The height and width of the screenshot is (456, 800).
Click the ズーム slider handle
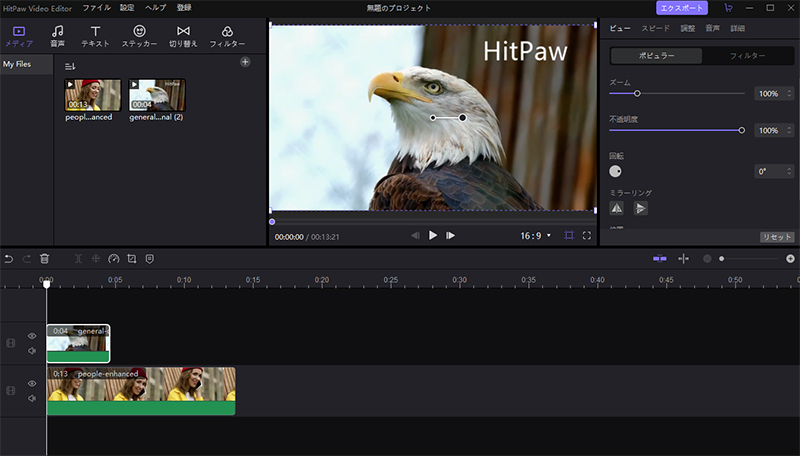(x=637, y=93)
